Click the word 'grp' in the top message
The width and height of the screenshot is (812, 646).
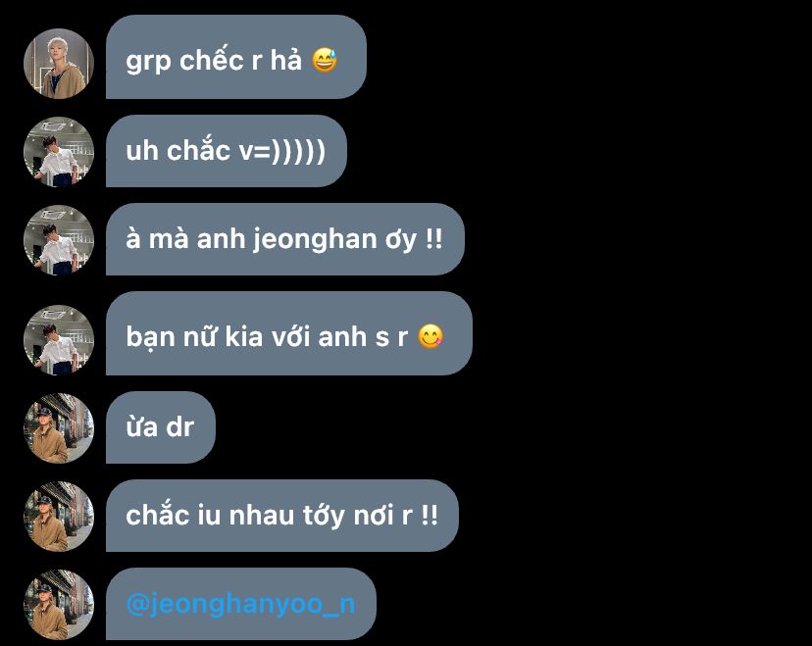coord(148,62)
